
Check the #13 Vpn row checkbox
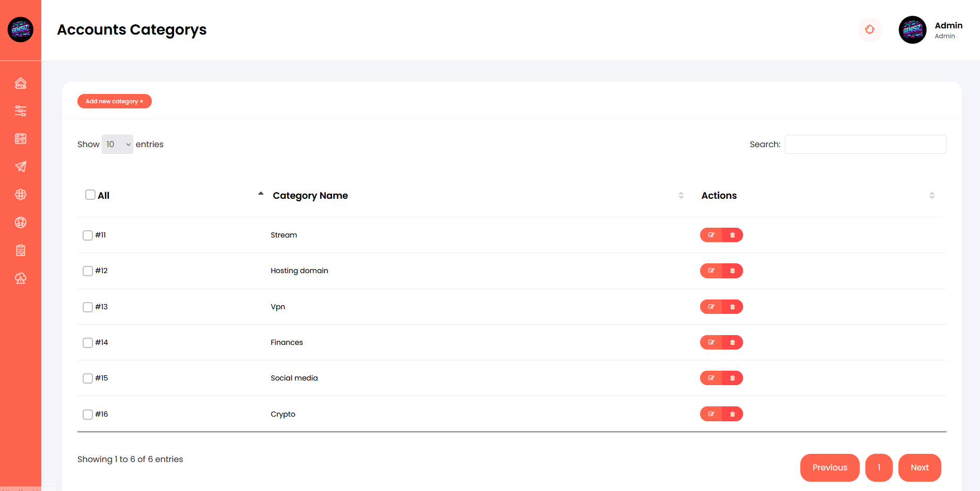tap(88, 307)
